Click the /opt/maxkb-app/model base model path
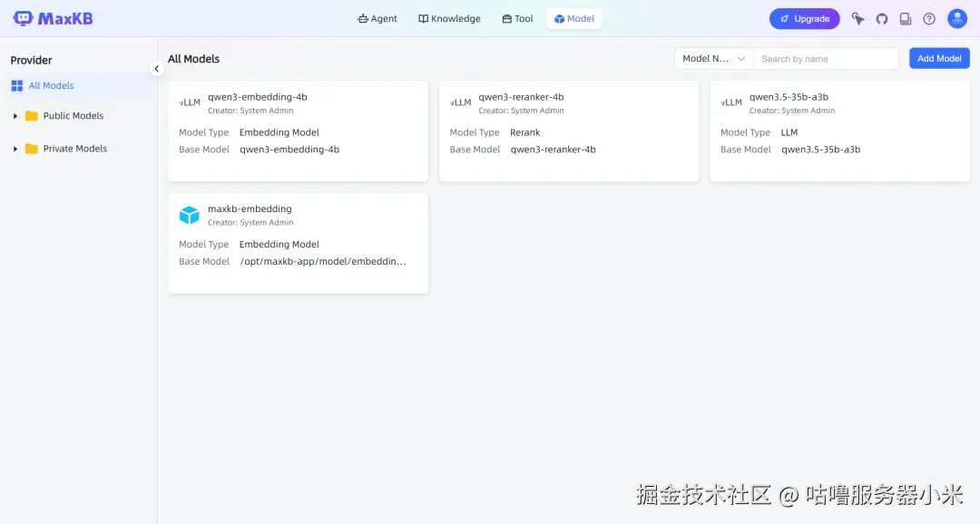The width and height of the screenshot is (980, 524). click(x=323, y=261)
